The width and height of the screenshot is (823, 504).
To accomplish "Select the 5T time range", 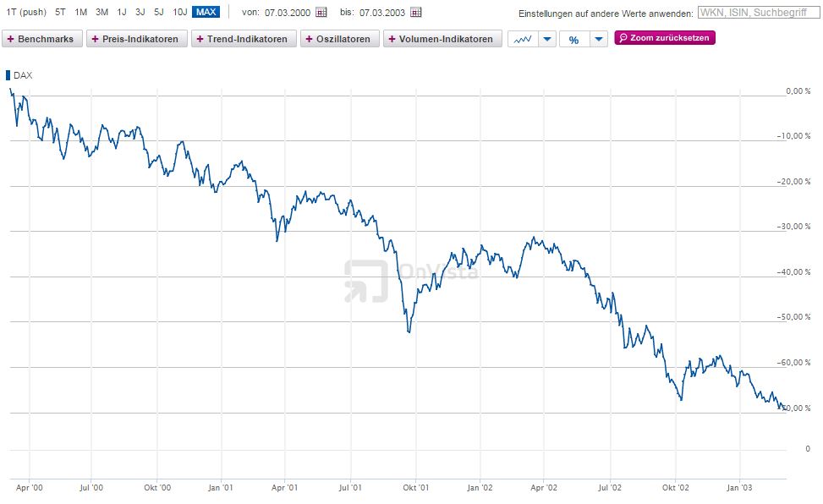I will click(60, 12).
